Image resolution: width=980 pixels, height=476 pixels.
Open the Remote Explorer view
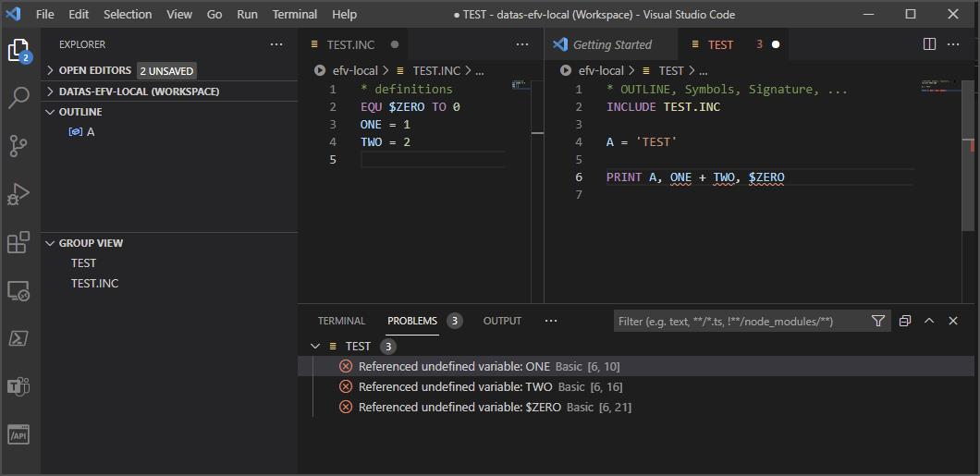coord(18,291)
